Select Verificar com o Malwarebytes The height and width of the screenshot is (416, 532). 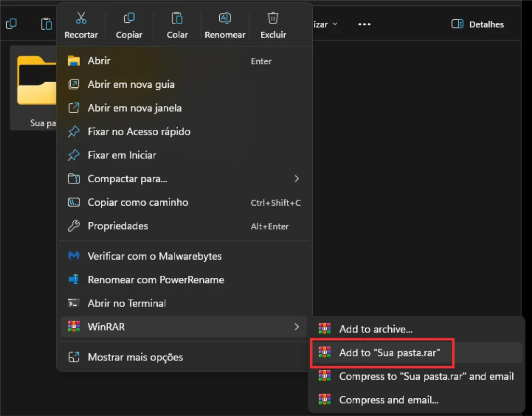154,256
